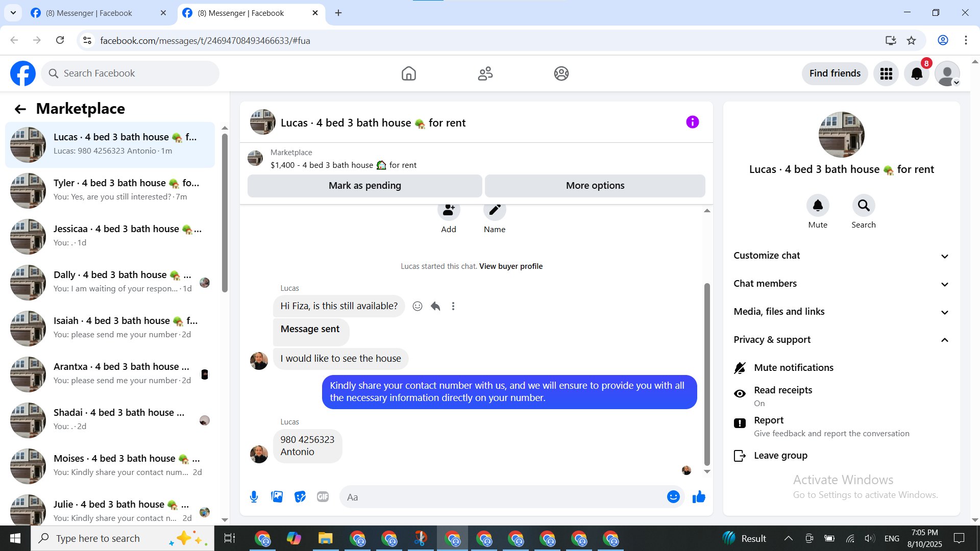The image size is (980, 551).
Task: Open Tyler's house rental conversation
Action: tap(110, 190)
